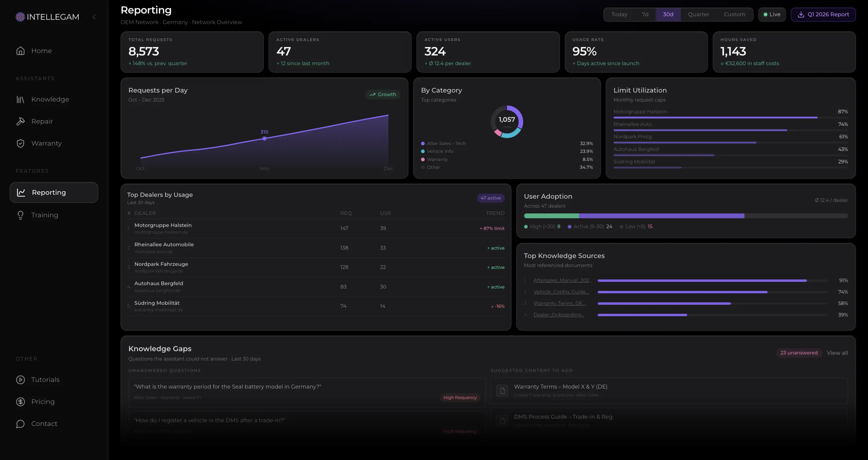Open the Training lightbulb section
868x460 pixels.
(20, 215)
